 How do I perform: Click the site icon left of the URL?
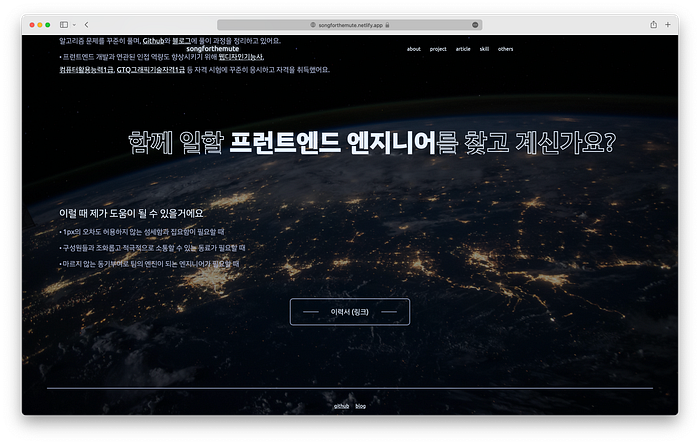tap(313, 25)
